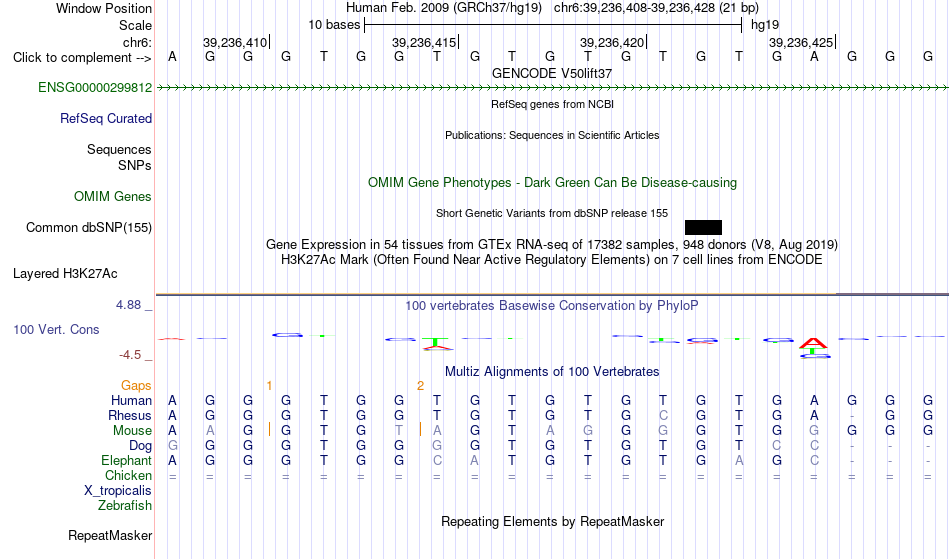
Task: Select the Elephant alignment row label
Action: point(127,460)
